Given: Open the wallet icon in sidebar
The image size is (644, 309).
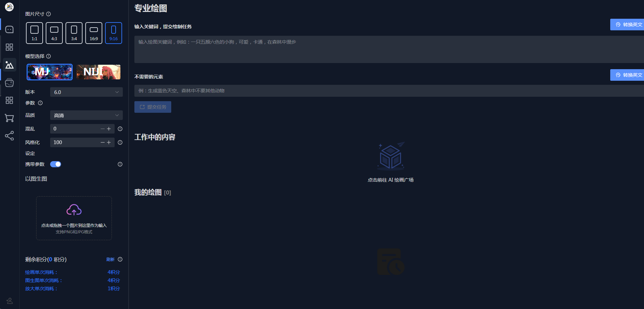Looking at the screenshot, I should 10,83.
